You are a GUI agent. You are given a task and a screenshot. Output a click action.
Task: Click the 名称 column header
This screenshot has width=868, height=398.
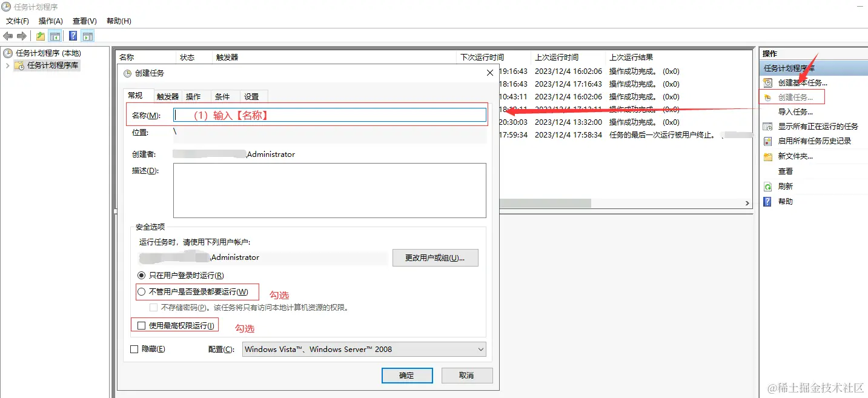[127, 58]
